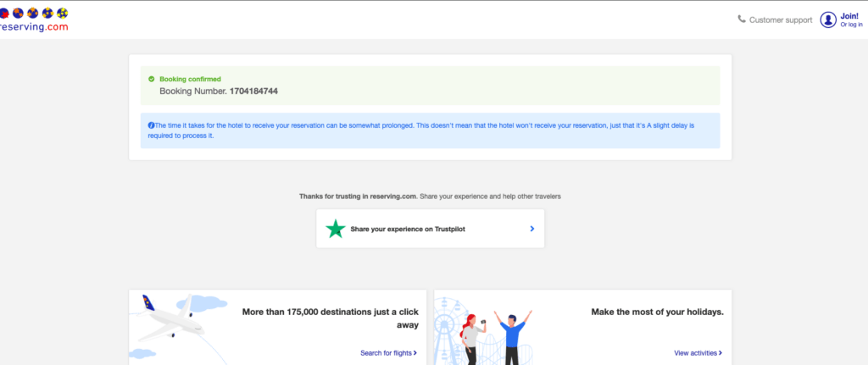The image size is (868, 365).
Task: Open Customer support link
Action: [x=781, y=20]
